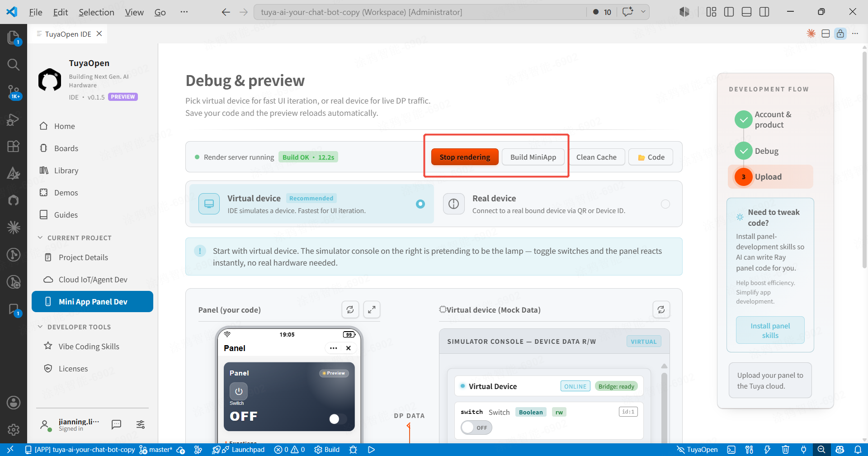Click the Clean Cache button
The height and width of the screenshot is (456, 868).
tap(596, 157)
